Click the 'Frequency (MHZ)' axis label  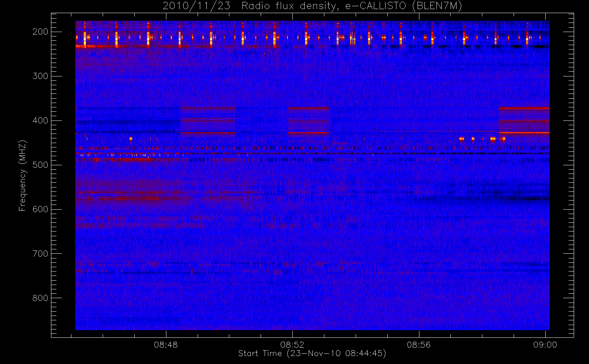(x=23, y=175)
